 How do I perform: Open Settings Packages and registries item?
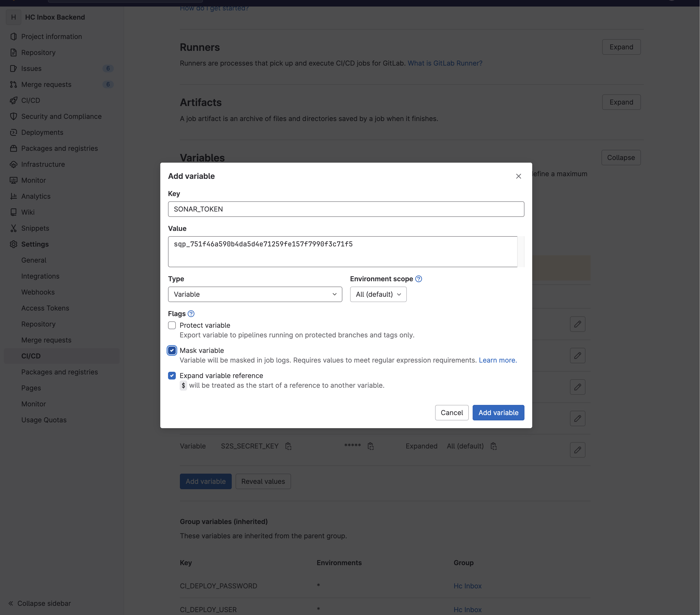[60, 372]
